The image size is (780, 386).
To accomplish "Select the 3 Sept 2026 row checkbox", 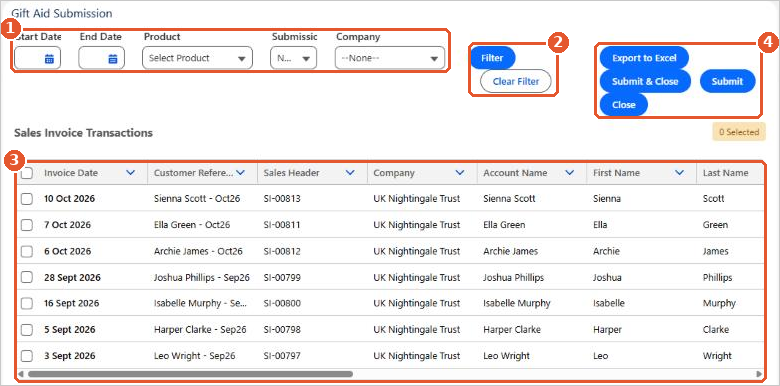I will (27, 356).
